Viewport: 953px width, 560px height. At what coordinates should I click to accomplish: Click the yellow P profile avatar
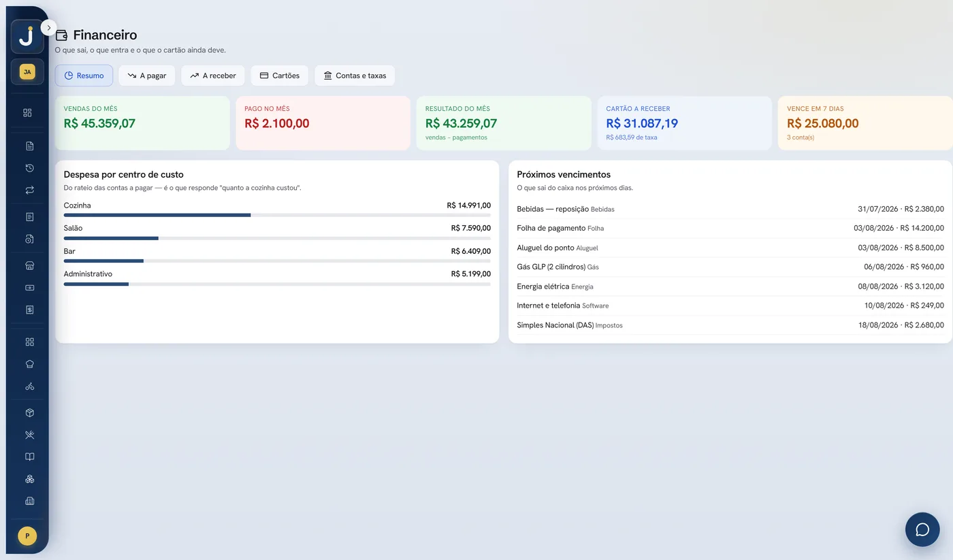click(27, 536)
